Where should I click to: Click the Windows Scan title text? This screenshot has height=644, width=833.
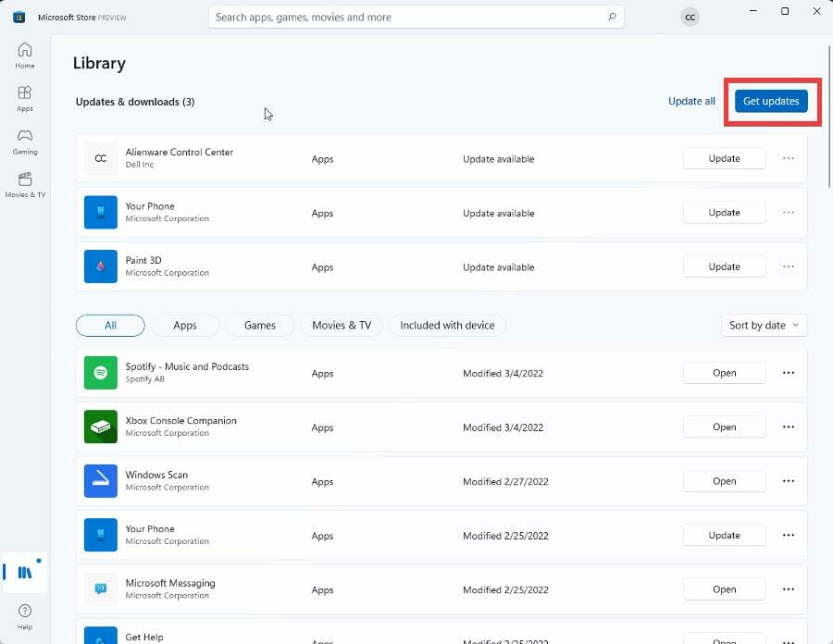(x=156, y=475)
